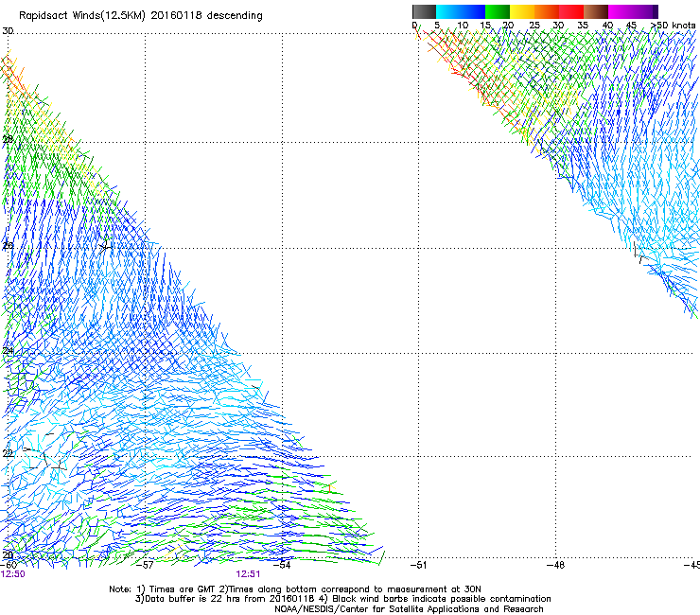The width and height of the screenshot is (700, 615).
Task: Click the longitude axis label '-60'
Action: (x=9, y=565)
